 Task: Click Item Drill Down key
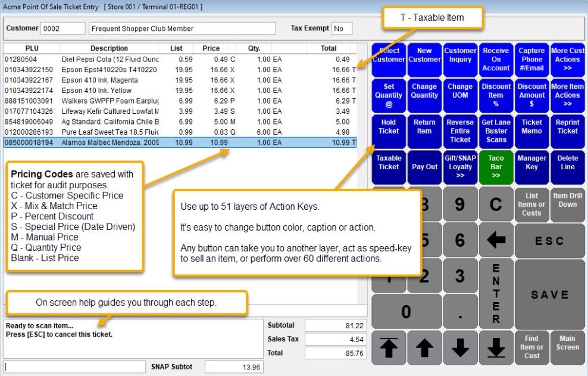[567, 204]
